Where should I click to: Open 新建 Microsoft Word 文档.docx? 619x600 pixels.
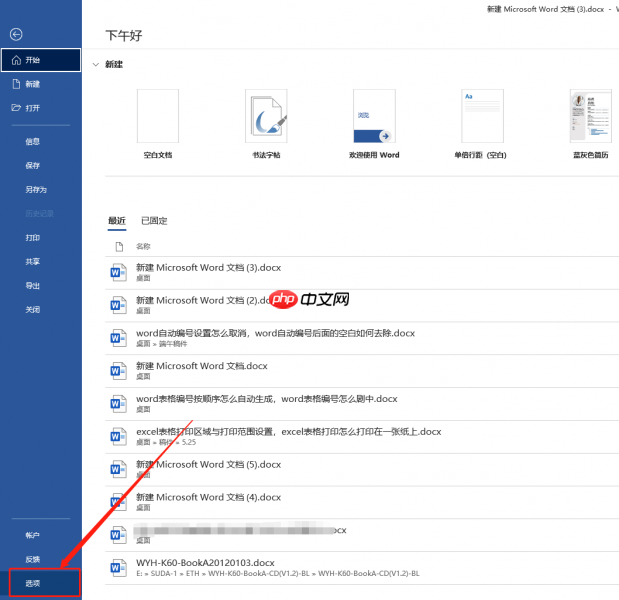pyautogui.click(x=202, y=366)
